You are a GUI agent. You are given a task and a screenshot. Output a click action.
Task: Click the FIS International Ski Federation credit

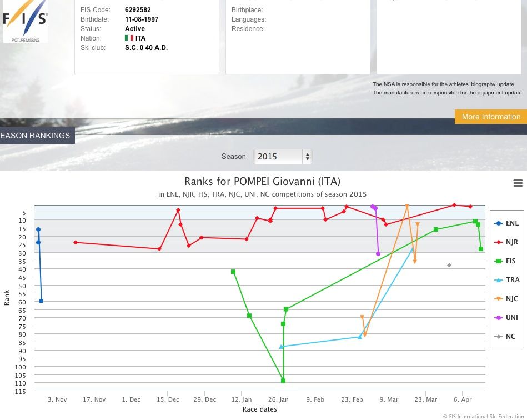tap(483, 416)
